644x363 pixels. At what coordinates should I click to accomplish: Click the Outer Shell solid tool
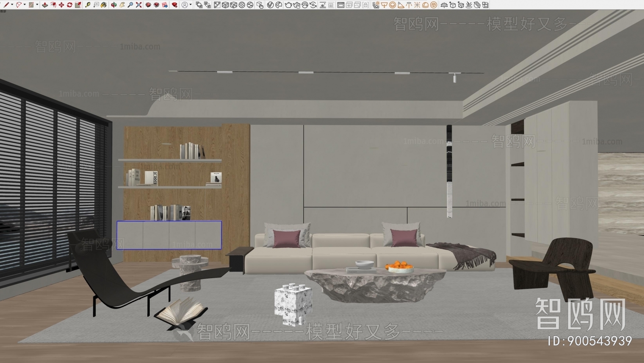click(199, 5)
